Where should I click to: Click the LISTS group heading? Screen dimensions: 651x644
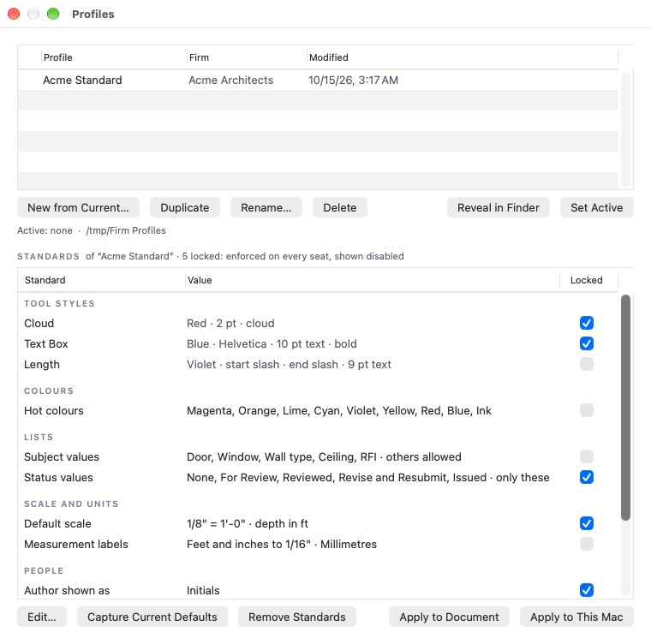coord(39,437)
